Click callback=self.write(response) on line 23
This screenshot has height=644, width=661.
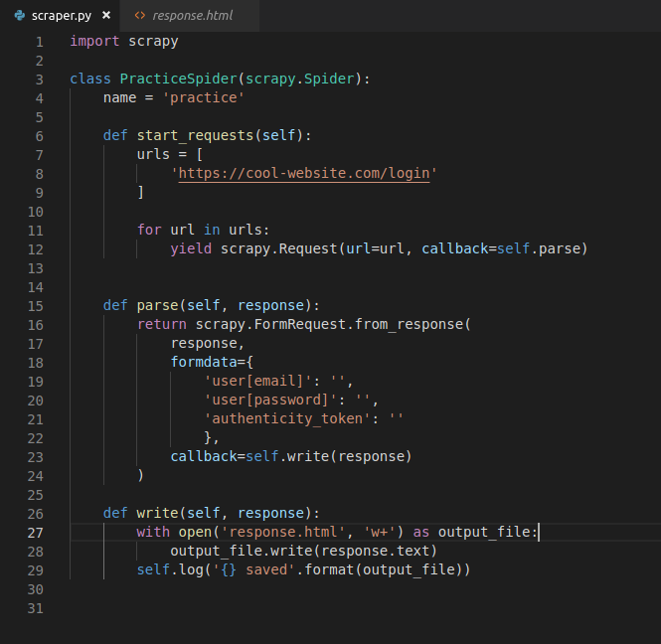click(x=291, y=456)
